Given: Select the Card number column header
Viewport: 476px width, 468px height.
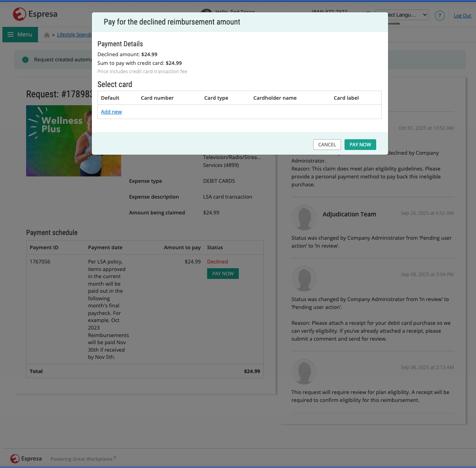Looking at the screenshot, I should click(x=157, y=98).
